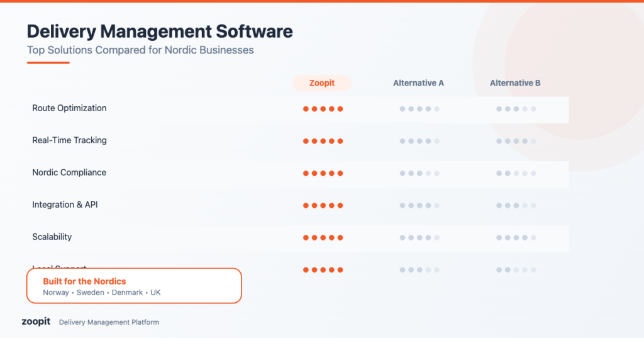The height and width of the screenshot is (338, 644).
Task: Click Zoopit's Integration & API rating dots
Action: pos(323,205)
